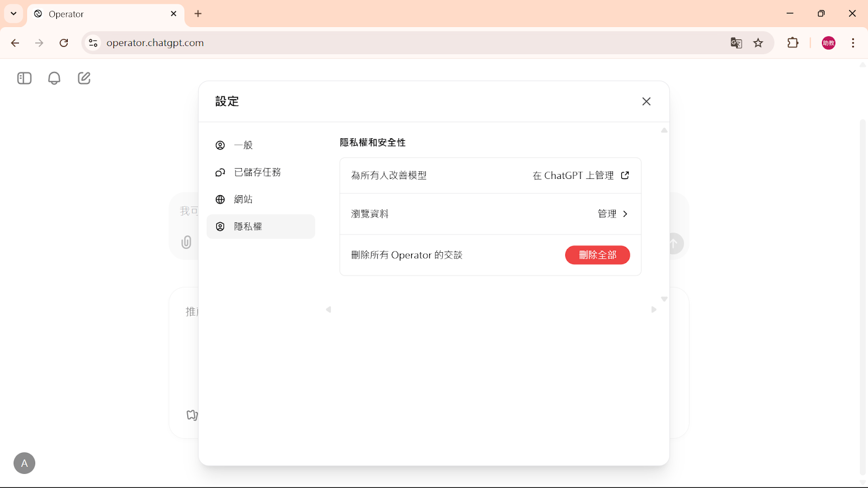Open the 已儲存任務 settings tab
The width and height of the screenshot is (868, 488).
(x=260, y=172)
